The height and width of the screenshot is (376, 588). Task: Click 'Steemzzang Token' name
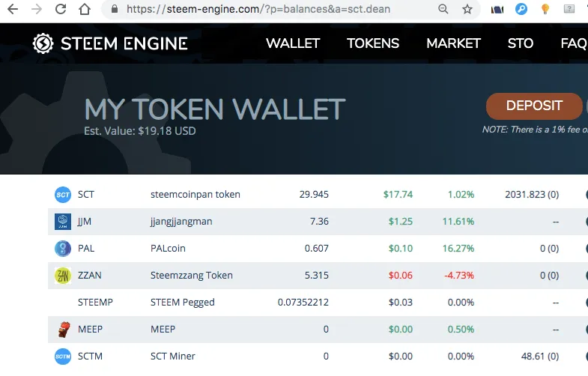pyautogui.click(x=192, y=276)
